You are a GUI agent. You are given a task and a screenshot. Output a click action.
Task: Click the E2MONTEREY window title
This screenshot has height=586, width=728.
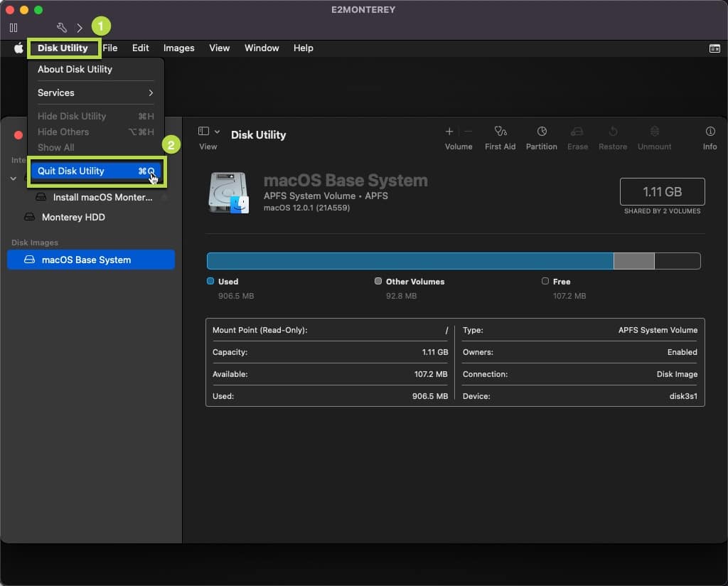[363, 10]
